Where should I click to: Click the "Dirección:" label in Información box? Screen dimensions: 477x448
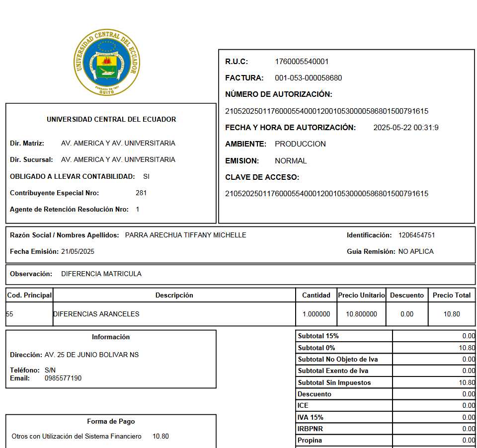(x=26, y=355)
